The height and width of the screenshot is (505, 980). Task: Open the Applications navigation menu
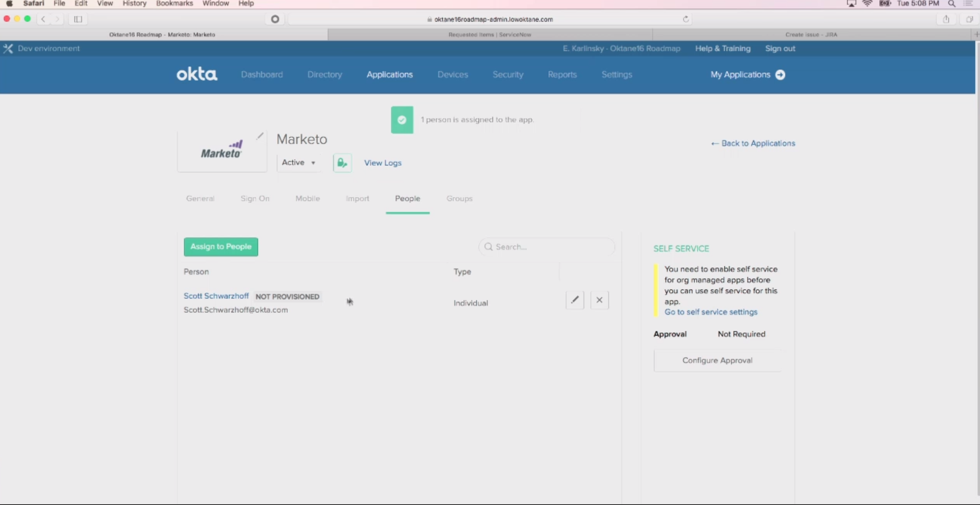click(390, 75)
